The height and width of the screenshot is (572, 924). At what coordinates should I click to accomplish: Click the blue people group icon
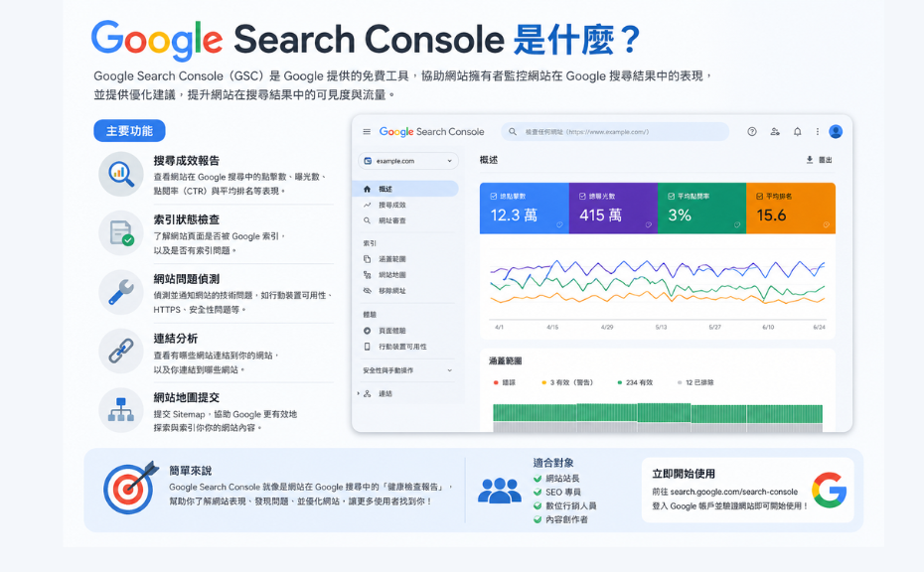point(500,491)
